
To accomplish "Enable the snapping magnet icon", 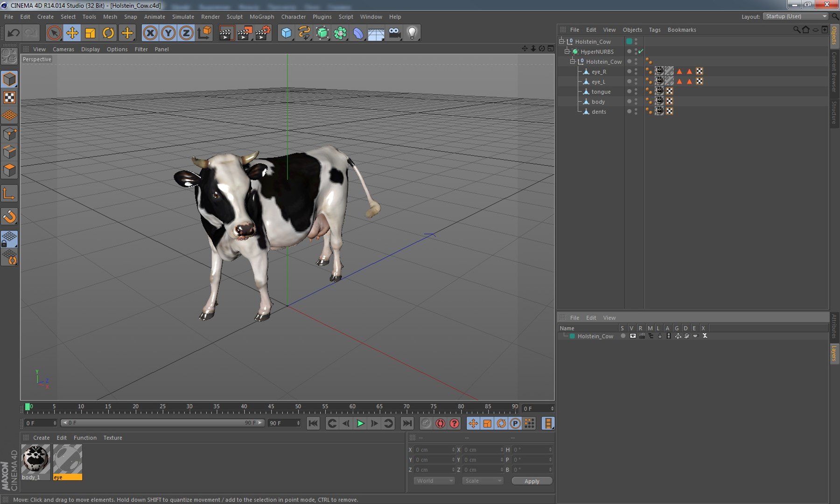I will tap(9, 217).
